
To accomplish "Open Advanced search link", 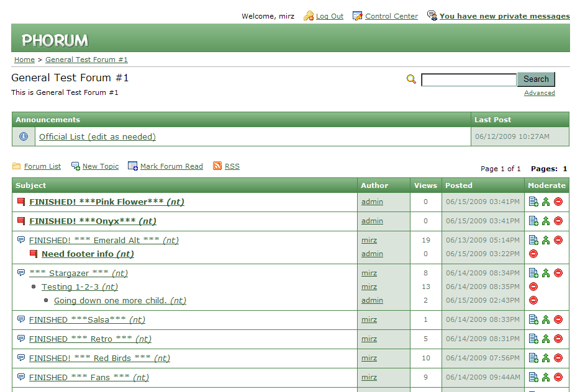I will (x=539, y=93).
